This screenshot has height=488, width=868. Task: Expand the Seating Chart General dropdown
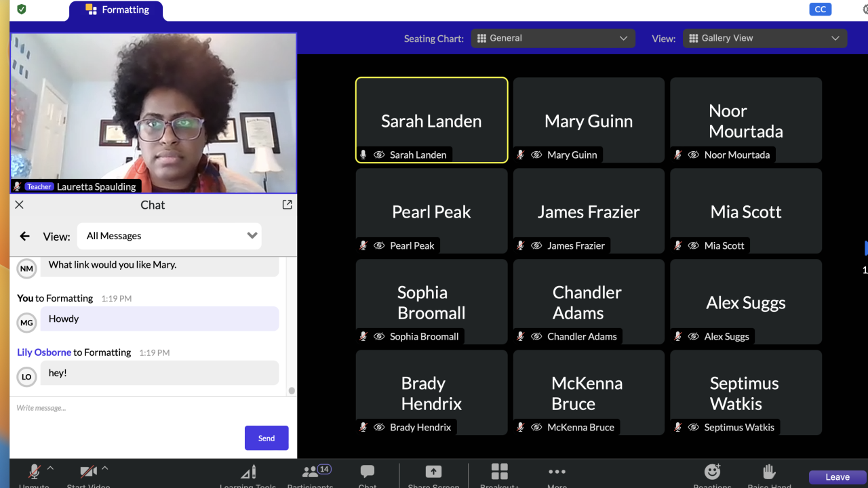coord(553,39)
